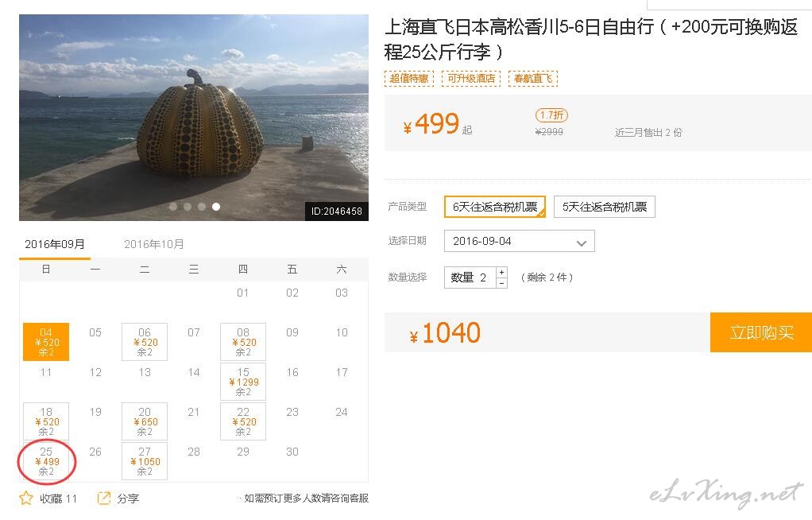Click the 立即购买 buy now button

coord(760,332)
